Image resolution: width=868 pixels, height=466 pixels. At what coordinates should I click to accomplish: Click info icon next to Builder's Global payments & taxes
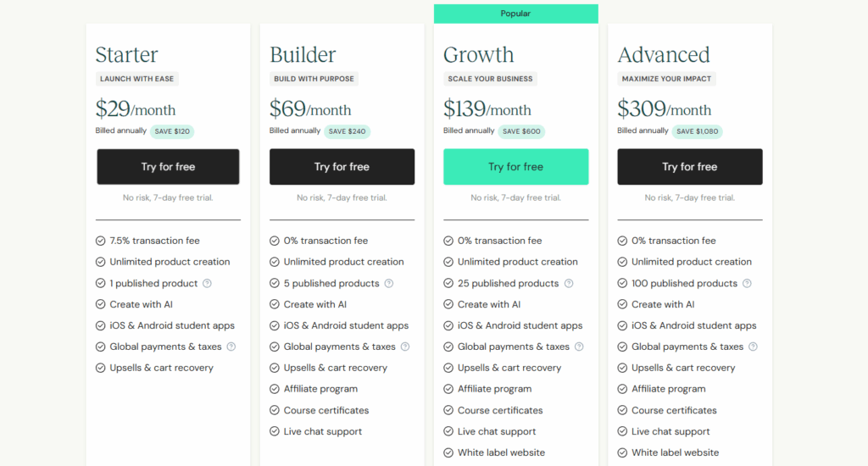(x=405, y=347)
